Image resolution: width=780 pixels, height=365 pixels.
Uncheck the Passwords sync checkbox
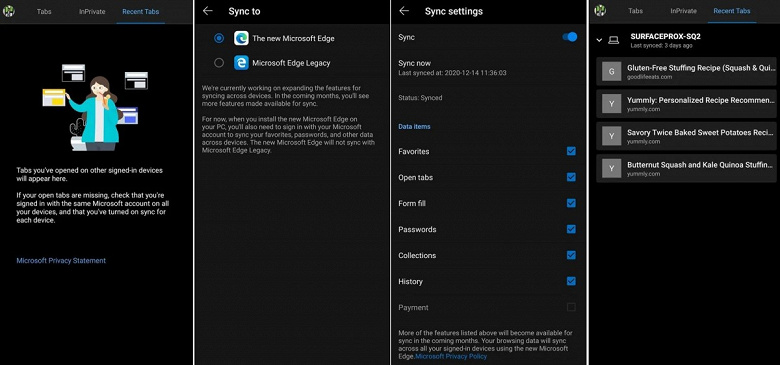point(571,229)
